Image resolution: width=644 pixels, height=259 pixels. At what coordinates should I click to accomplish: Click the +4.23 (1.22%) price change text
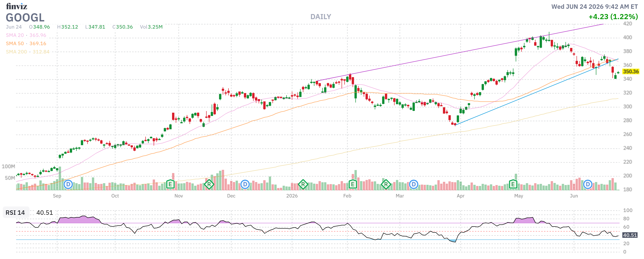pos(613,17)
